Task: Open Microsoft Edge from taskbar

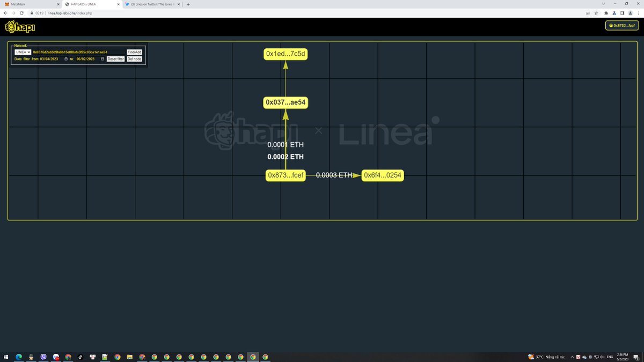Action: pos(18,357)
